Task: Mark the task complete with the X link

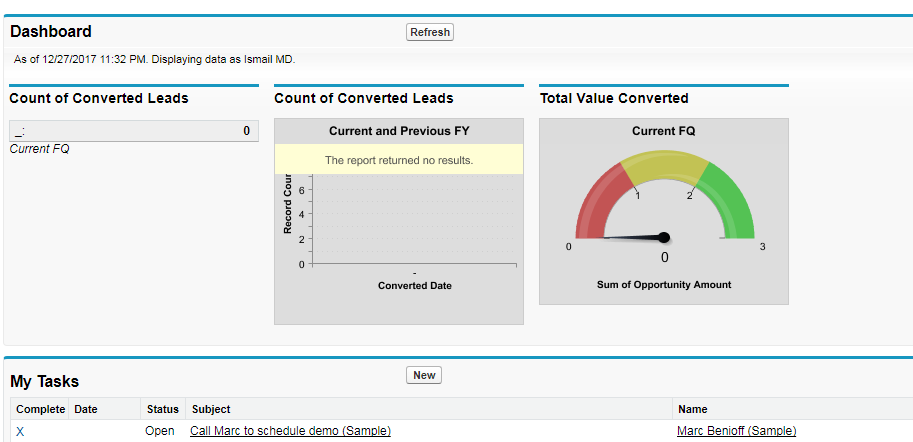Action: click(x=20, y=431)
